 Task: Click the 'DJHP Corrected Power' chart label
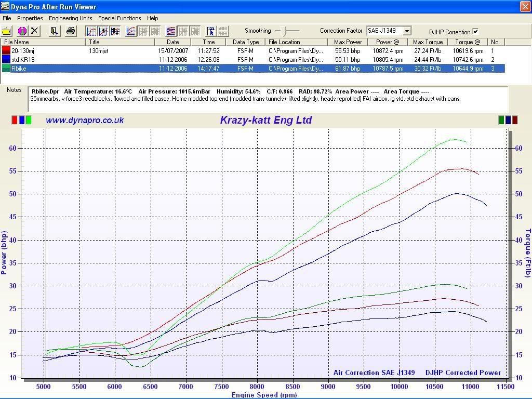tap(463, 373)
